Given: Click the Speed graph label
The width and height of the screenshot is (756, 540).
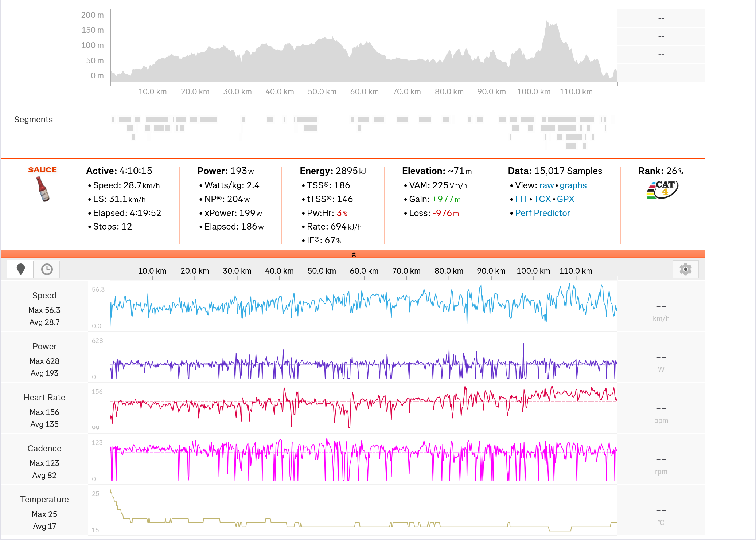Looking at the screenshot, I should 44,296.
